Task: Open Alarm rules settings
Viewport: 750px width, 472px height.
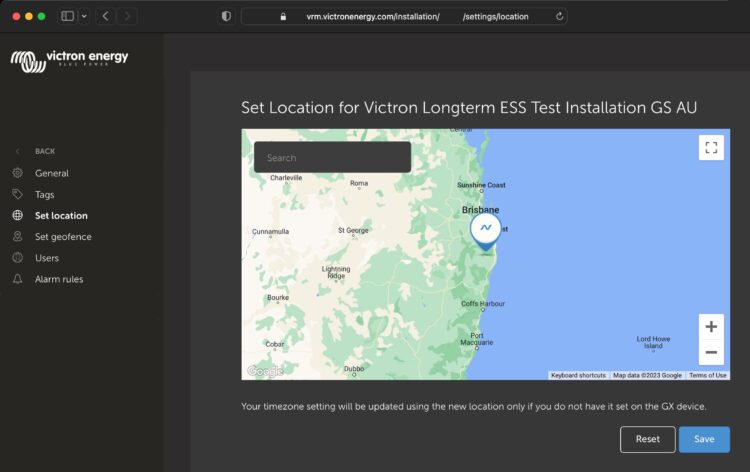Action: (59, 279)
